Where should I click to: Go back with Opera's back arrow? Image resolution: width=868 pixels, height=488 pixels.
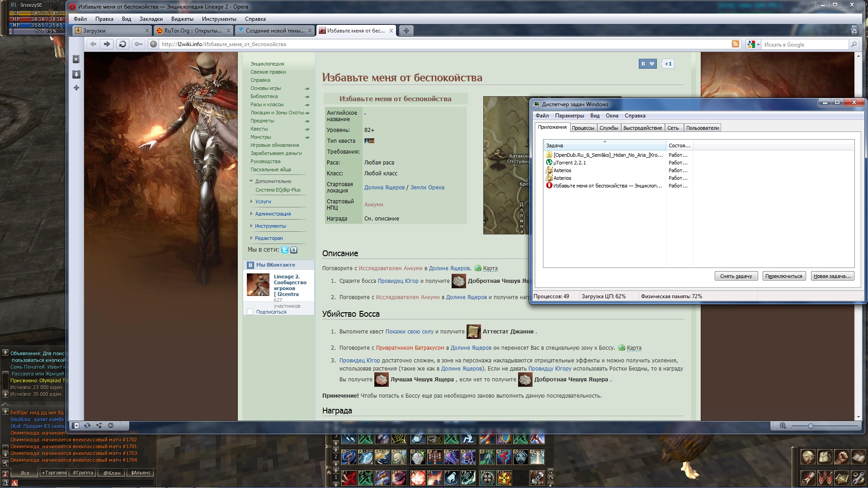pos(93,44)
